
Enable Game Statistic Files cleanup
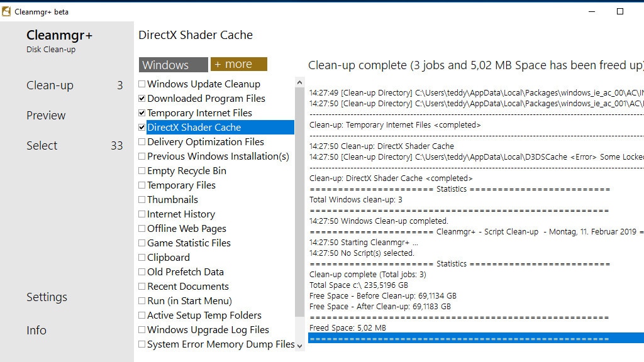(141, 243)
